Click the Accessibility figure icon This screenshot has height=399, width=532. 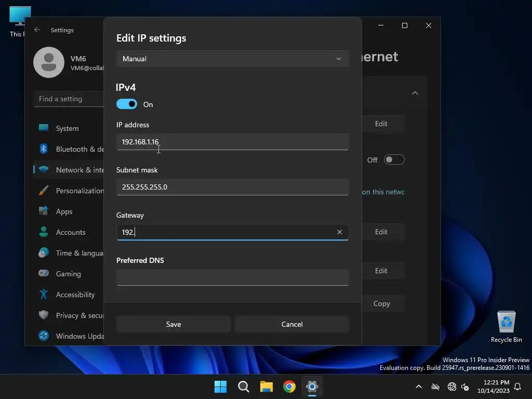pyautogui.click(x=44, y=294)
